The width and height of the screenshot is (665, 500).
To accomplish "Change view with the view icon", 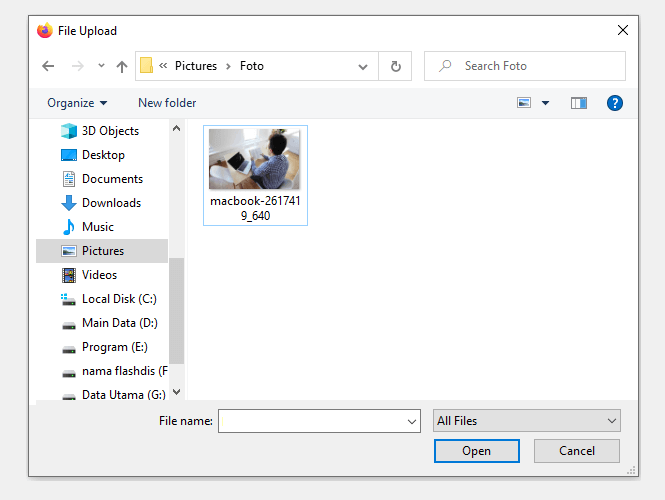I will coord(524,103).
